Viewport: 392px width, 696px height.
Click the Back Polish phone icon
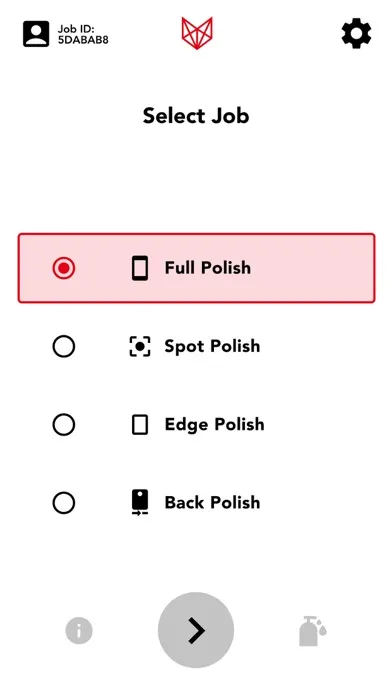[x=140, y=502]
